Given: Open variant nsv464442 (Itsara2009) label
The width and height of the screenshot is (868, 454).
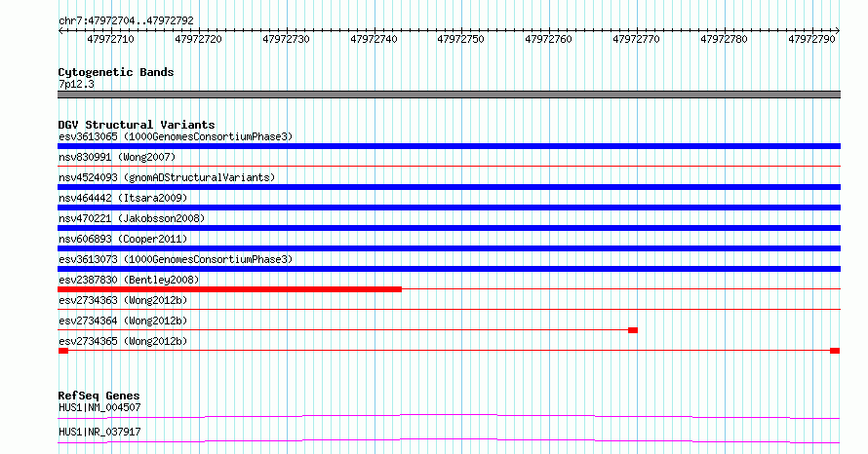Looking at the screenshot, I should pos(123,198).
